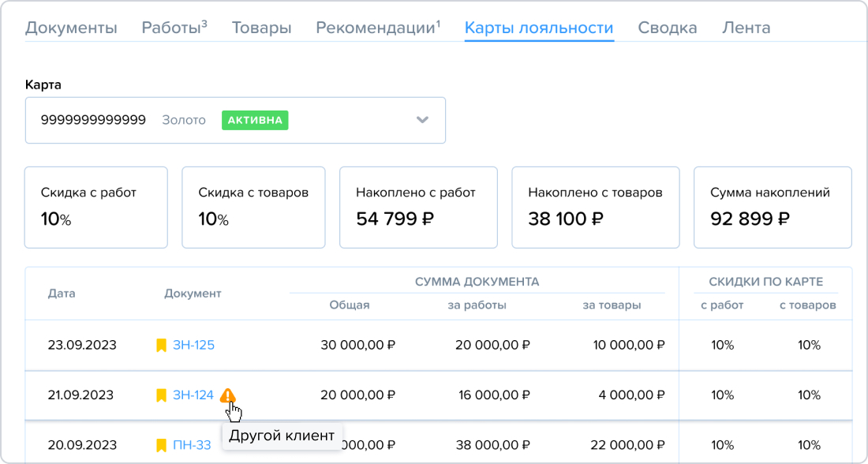Click card number 9999999999999 in selector
Screen dimensions: 868x464
[94, 120]
